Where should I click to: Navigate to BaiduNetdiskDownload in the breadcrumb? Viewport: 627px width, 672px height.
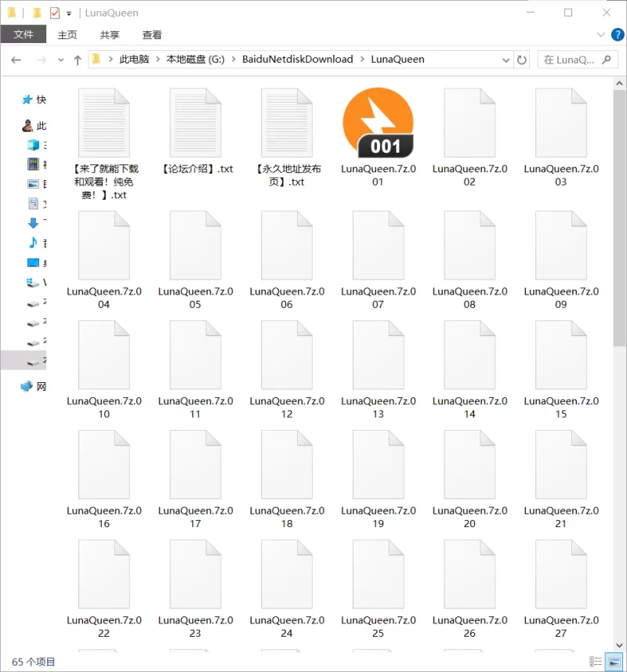(297, 60)
